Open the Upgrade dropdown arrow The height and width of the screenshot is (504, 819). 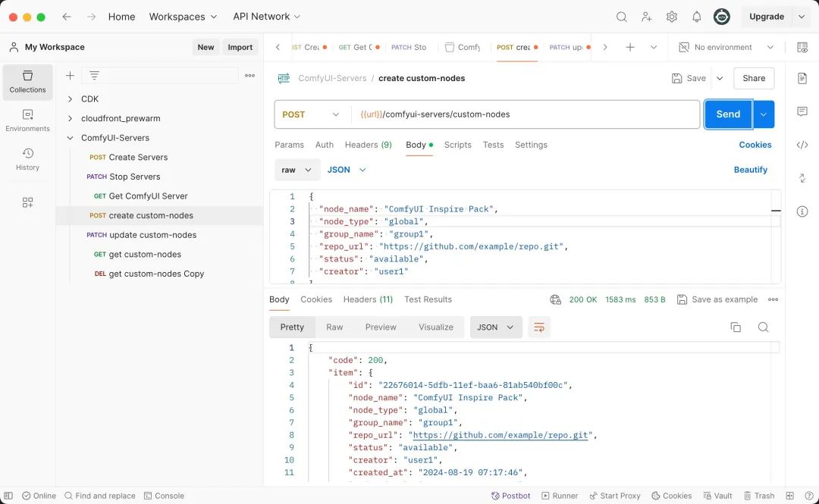pyautogui.click(x=802, y=17)
